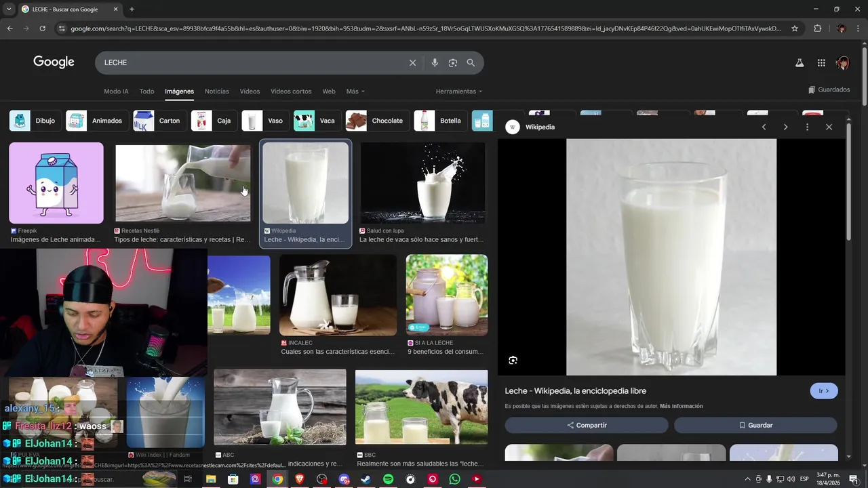Filter images by Carton chip

click(159, 121)
